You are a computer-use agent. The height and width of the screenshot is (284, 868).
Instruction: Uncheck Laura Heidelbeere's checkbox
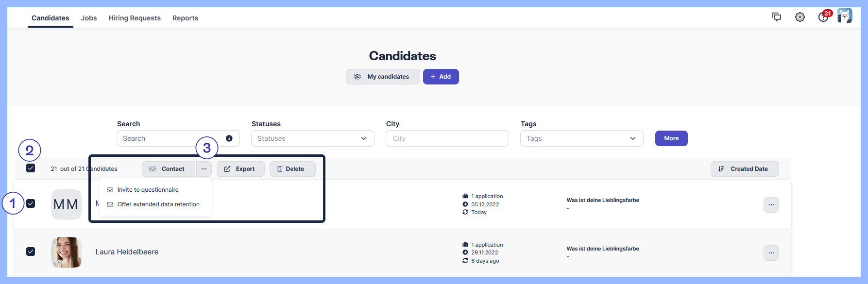31,251
